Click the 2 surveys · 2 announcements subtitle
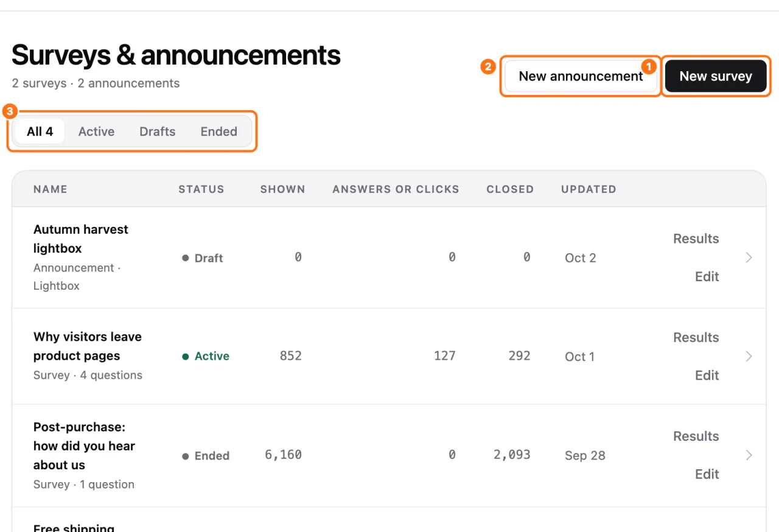Image resolution: width=779 pixels, height=532 pixels. (96, 83)
